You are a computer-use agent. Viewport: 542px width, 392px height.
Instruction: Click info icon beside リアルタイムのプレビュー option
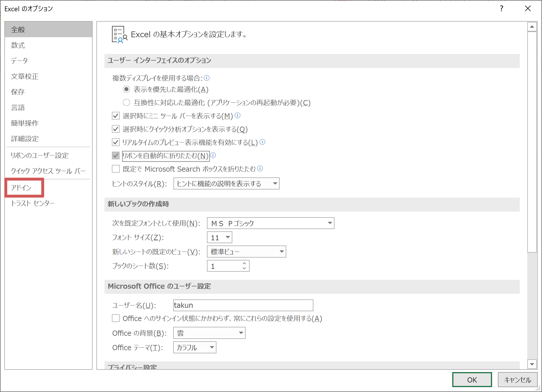point(262,142)
